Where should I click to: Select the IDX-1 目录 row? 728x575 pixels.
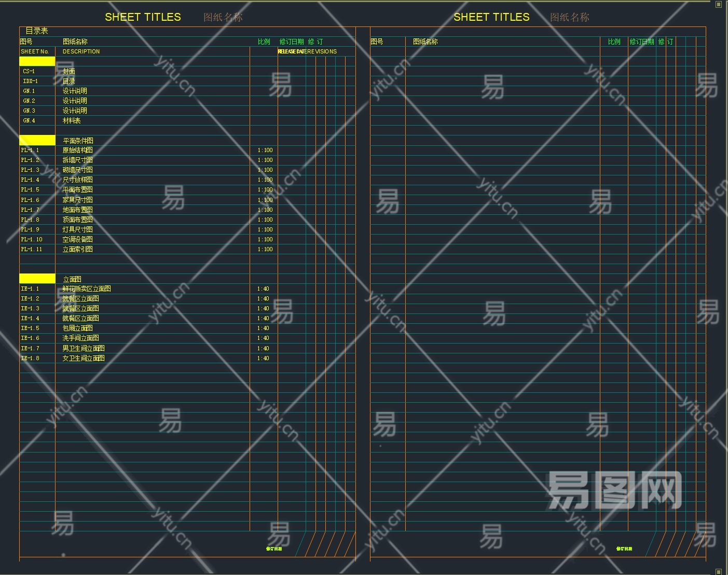click(x=187, y=81)
